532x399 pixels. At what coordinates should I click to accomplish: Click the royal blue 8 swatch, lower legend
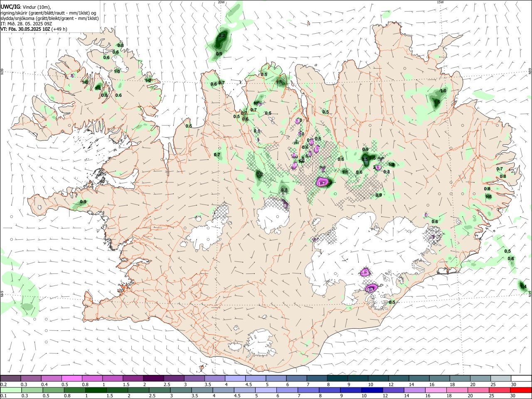pyautogui.click(x=329, y=390)
